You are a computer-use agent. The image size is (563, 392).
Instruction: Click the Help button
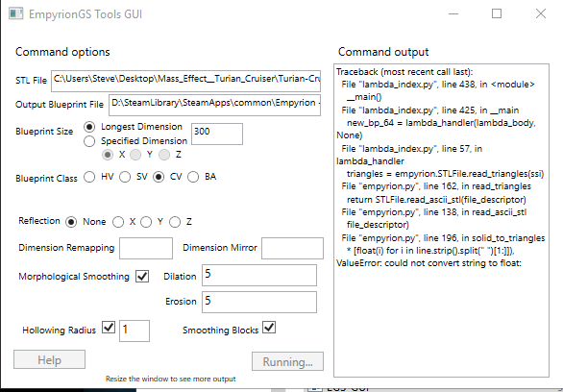pyautogui.click(x=50, y=359)
